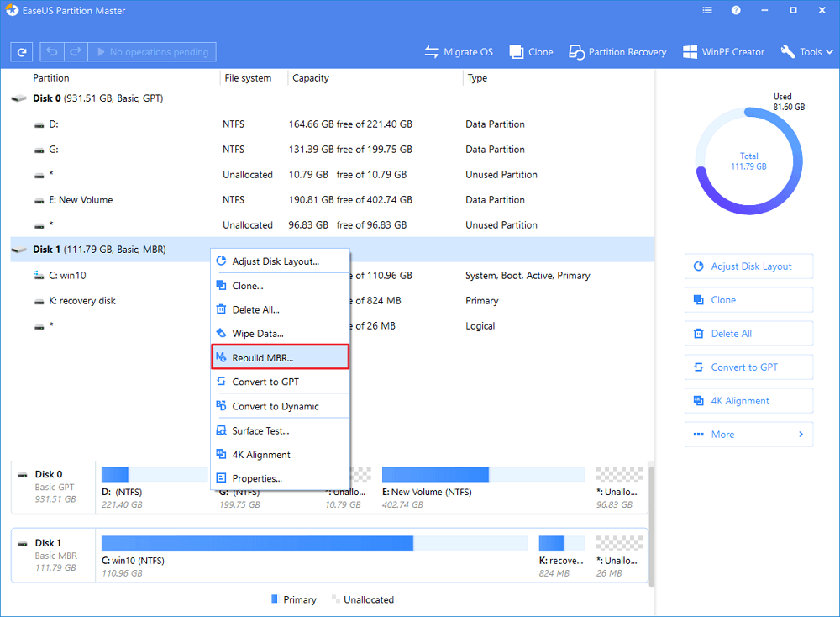Click the refresh icon in the toolbar
The width and height of the screenshot is (840, 617).
pyautogui.click(x=23, y=52)
